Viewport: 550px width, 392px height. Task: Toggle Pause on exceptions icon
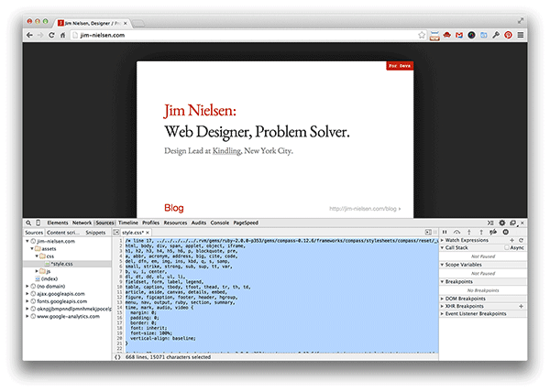[505, 232]
